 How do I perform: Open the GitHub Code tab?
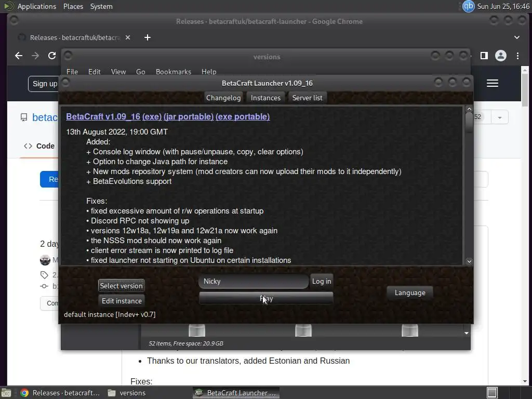pyautogui.click(x=39, y=146)
